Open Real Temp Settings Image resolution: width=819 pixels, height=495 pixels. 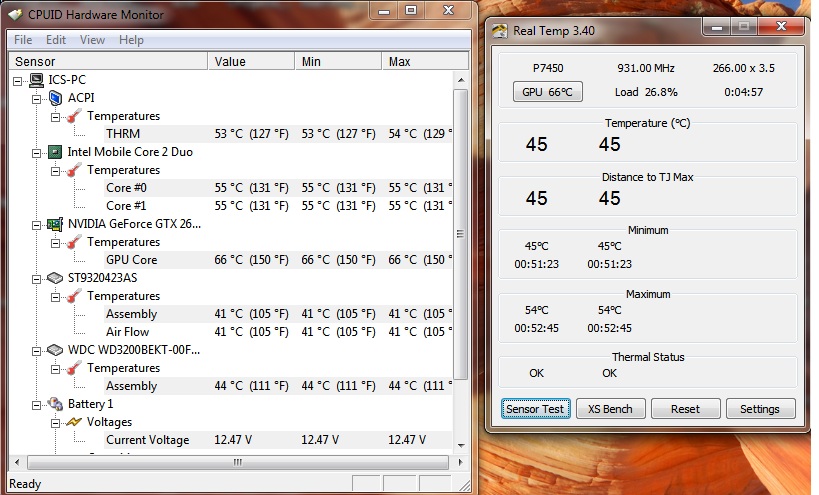(760, 409)
